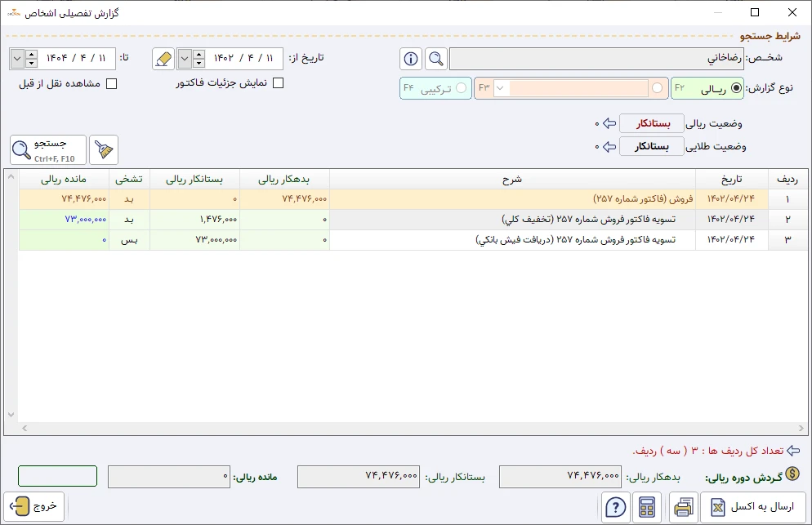This screenshot has height=525, width=812.
Task: Maximize the گزارش تفصیلی اشخاص window
Action: tap(755, 12)
